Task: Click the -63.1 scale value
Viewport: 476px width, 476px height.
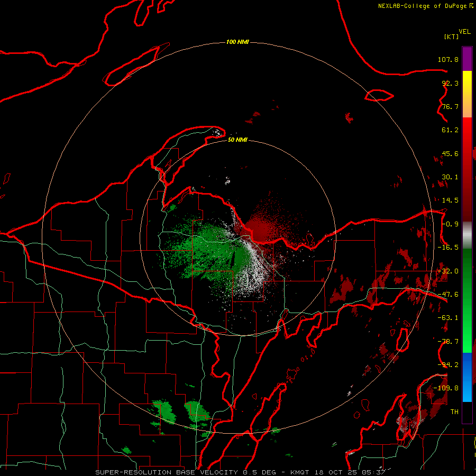Action: click(x=448, y=318)
